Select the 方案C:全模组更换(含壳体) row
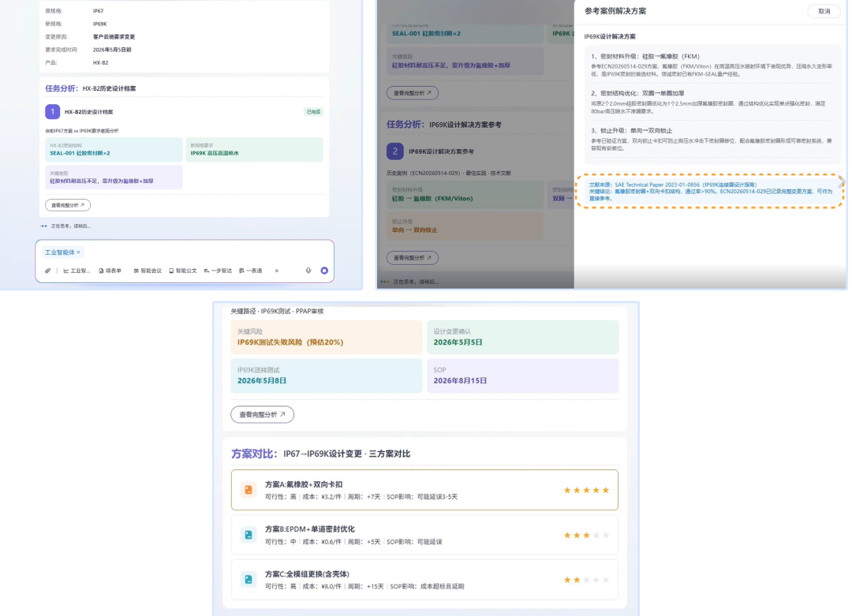Screen dimensions: 852x616 coord(424,580)
